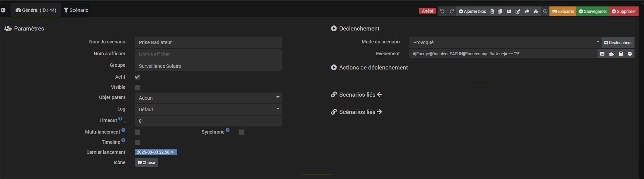Screen dimensions: 644x179
Task: Click the magnifier search icon
Action: click(545, 11)
